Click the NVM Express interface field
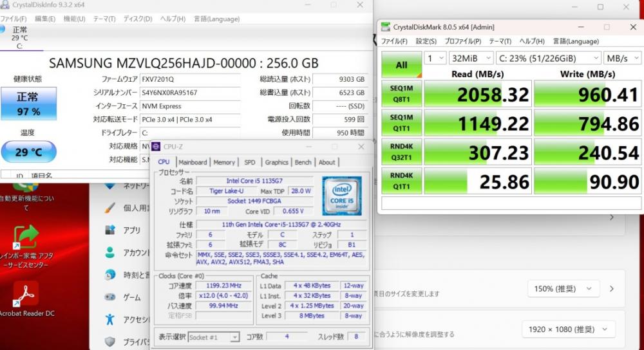This screenshot has width=644, height=350. 190,106
